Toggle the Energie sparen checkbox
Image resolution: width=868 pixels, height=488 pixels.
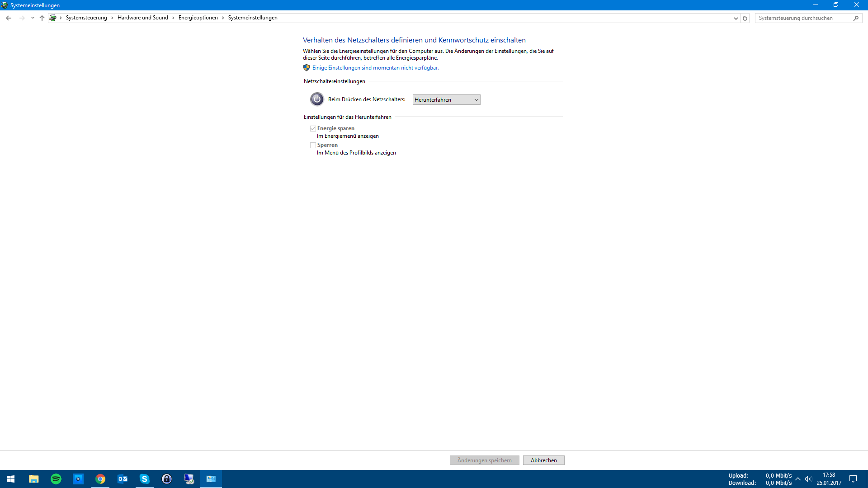pyautogui.click(x=313, y=129)
